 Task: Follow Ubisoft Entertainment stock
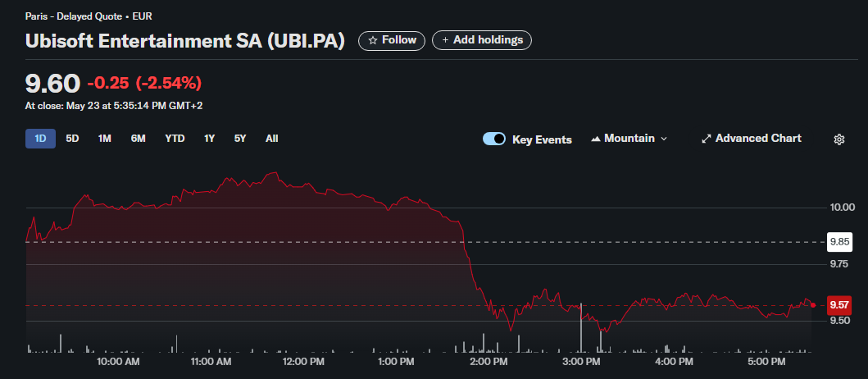click(x=392, y=40)
